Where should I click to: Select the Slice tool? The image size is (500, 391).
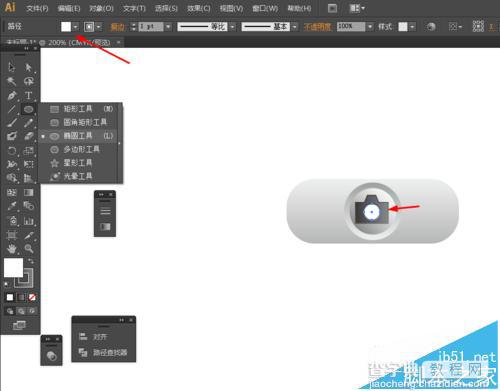28,235
